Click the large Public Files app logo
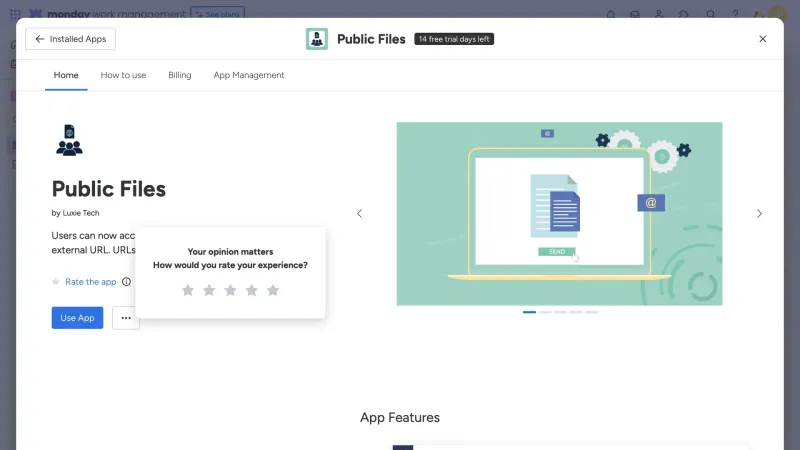 pos(69,140)
